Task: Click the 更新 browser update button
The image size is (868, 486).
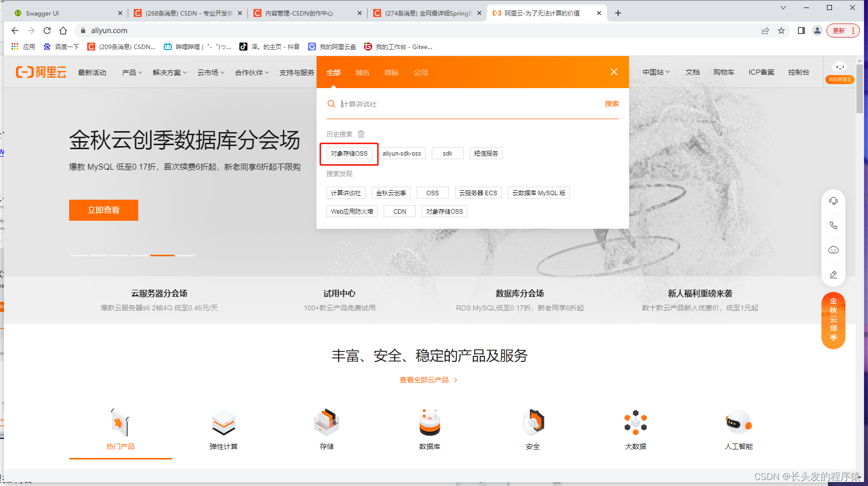Action: point(843,31)
